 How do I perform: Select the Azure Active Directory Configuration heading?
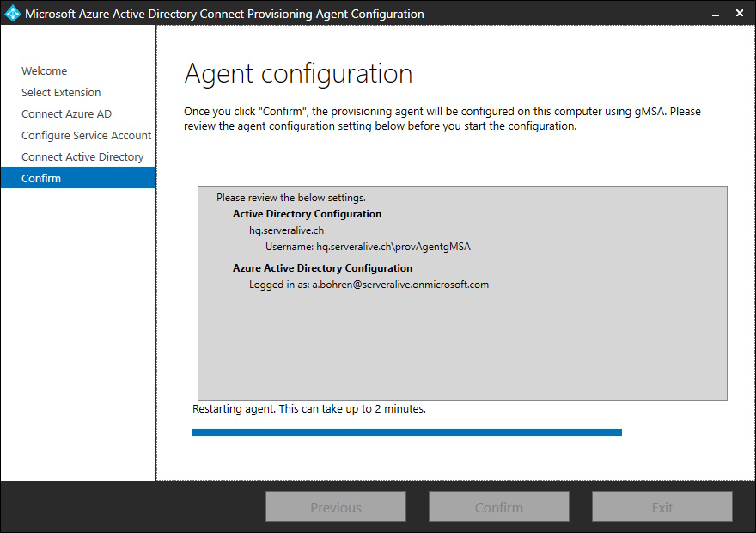[x=322, y=268]
